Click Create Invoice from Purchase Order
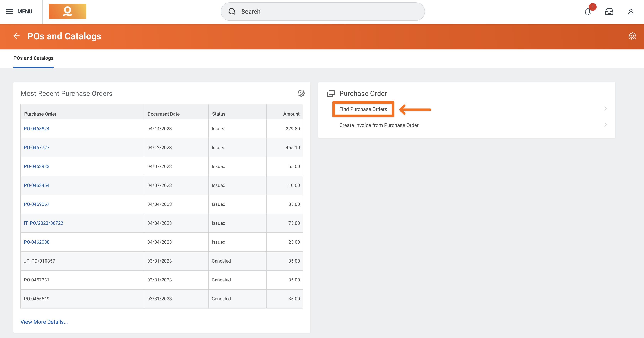 378,125
